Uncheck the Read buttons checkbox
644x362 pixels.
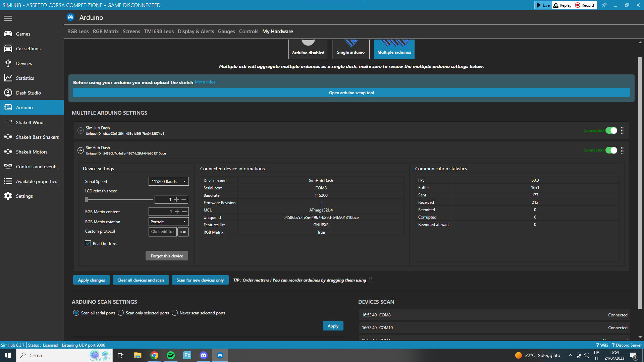pyautogui.click(x=88, y=244)
